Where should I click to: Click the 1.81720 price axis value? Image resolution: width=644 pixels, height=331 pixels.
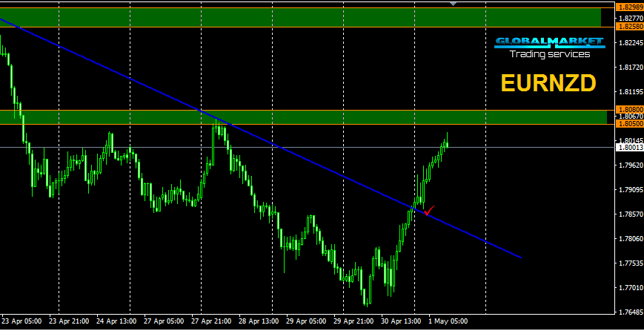coord(631,67)
